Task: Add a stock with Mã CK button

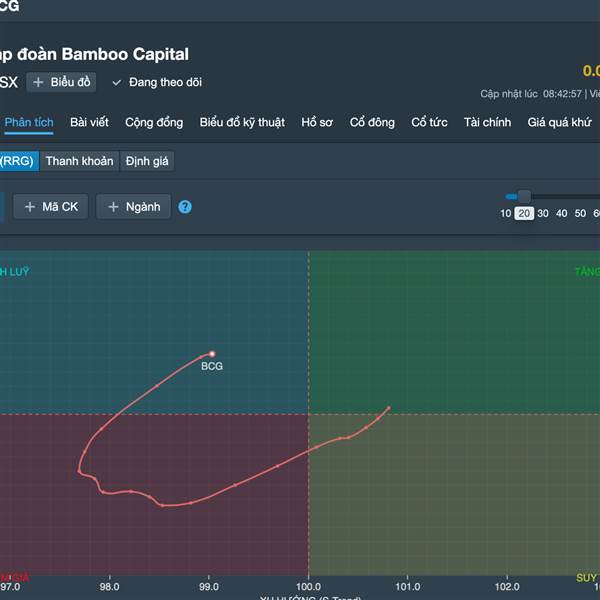Action: (x=51, y=207)
